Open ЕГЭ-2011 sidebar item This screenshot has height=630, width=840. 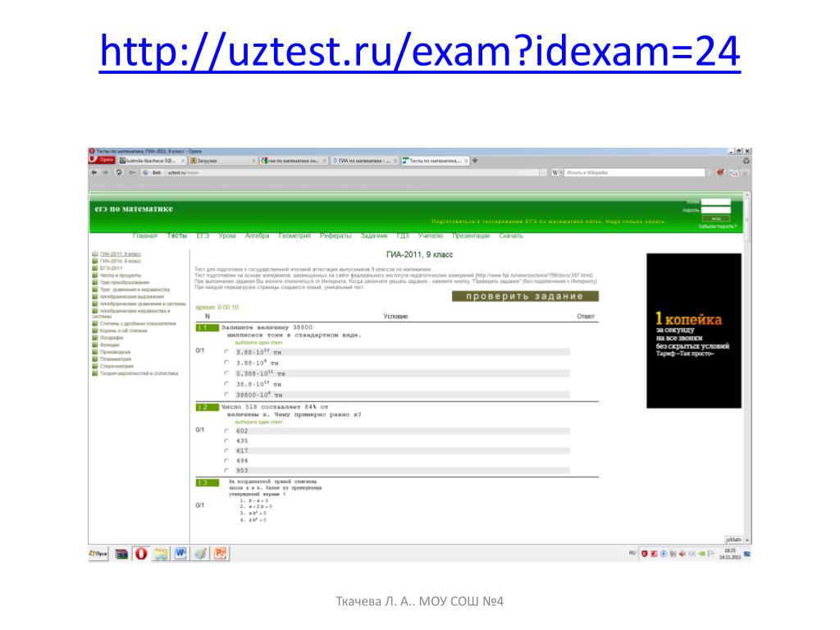click(x=111, y=268)
